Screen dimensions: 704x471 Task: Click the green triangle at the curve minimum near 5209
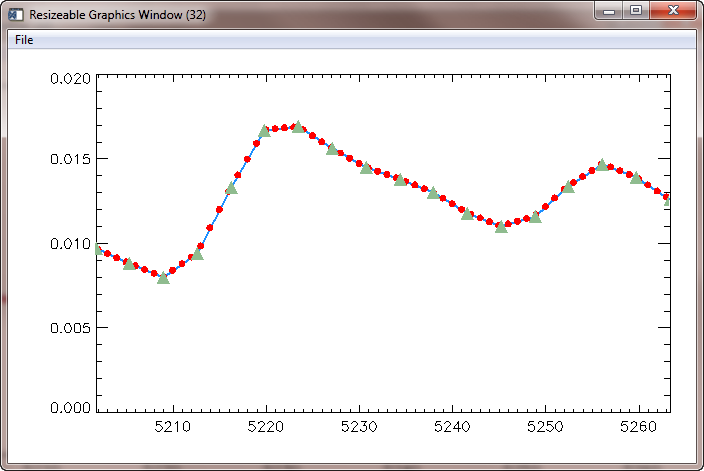pyautogui.click(x=163, y=277)
